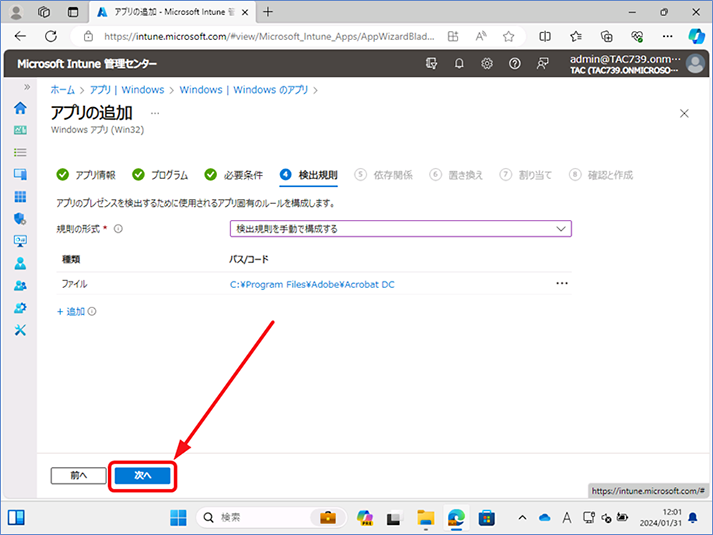Screen dimensions: 713x535
Task: Click the 前へ button
Action: (78, 475)
